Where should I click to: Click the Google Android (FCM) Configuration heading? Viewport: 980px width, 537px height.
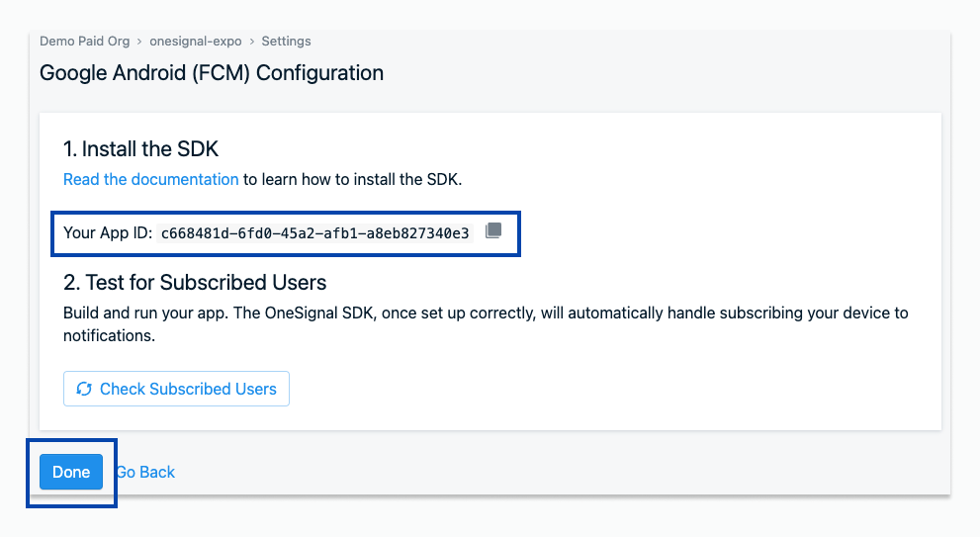click(212, 73)
